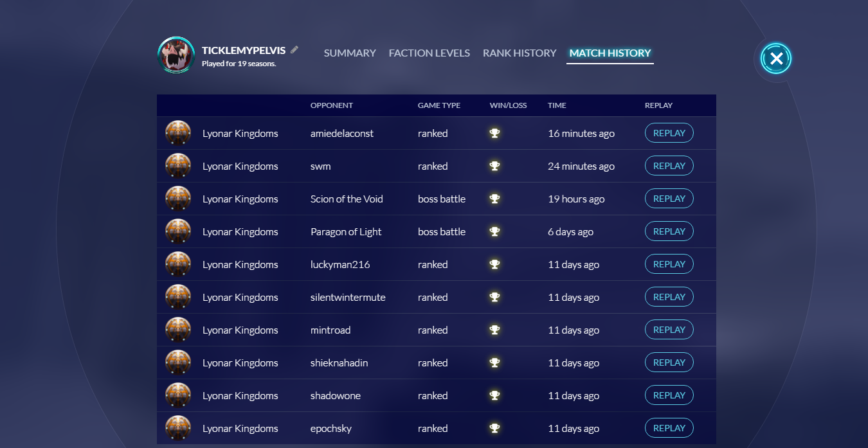The width and height of the screenshot is (868, 448).
Task: Click trophy icon in shadowone row
Action: point(494,395)
